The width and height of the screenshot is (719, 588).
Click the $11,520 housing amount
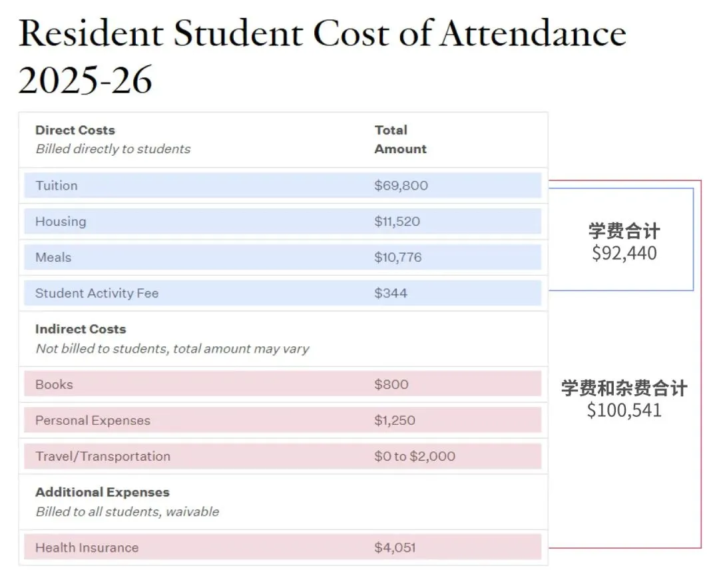pos(397,222)
